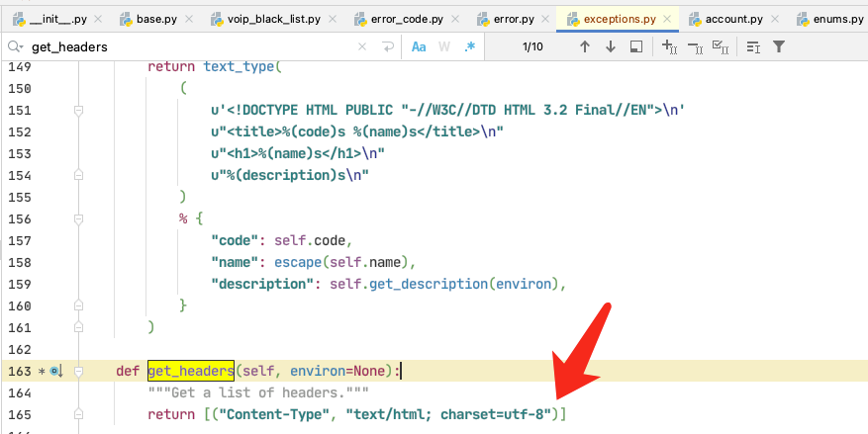Click the DOCTYPE string on line 151
This screenshot has width=868, height=434.
click(x=448, y=111)
